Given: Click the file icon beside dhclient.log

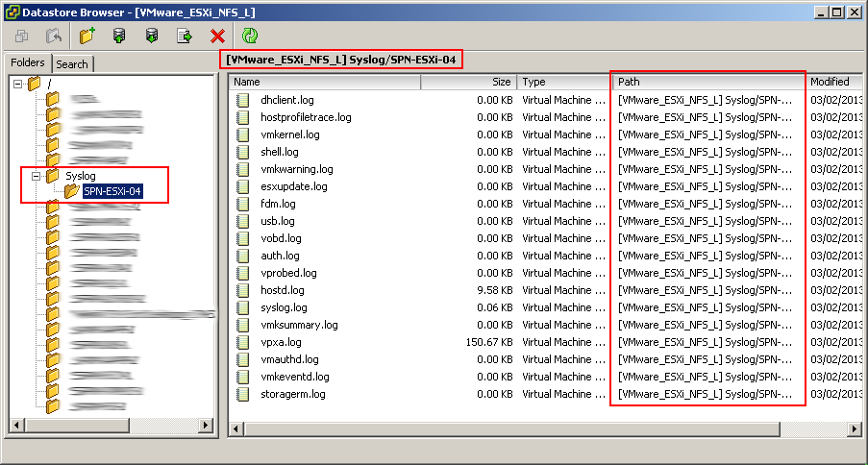Looking at the screenshot, I should (242, 100).
